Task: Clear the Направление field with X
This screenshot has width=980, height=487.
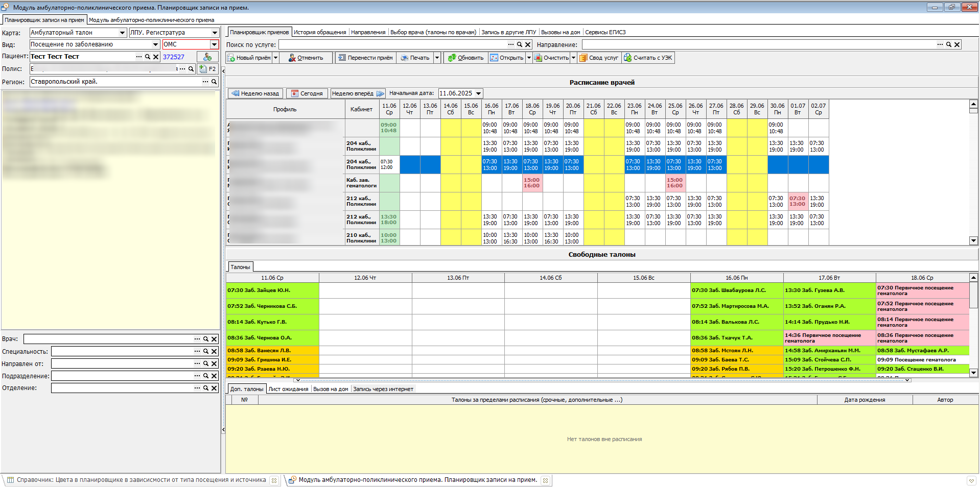Action: pyautogui.click(x=957, y=45)
